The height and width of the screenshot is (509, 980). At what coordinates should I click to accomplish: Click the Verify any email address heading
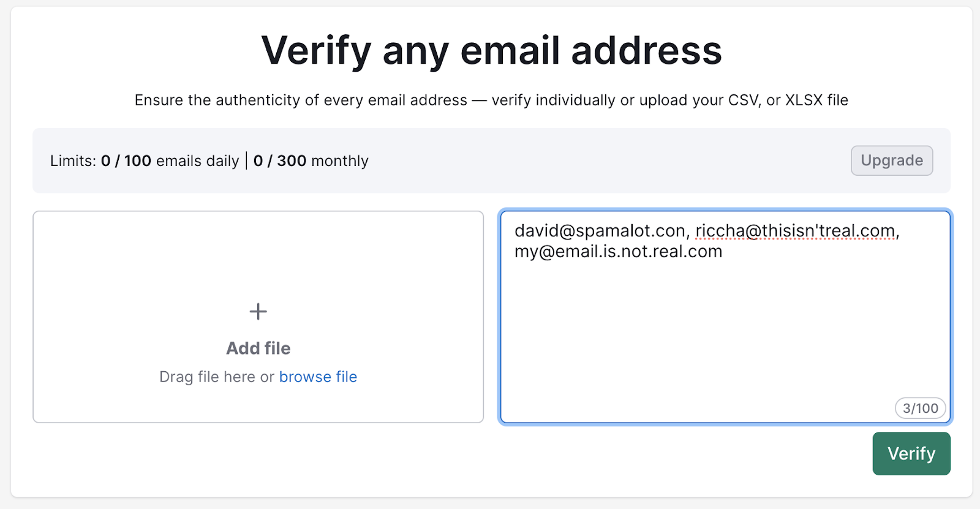point(491,50)
